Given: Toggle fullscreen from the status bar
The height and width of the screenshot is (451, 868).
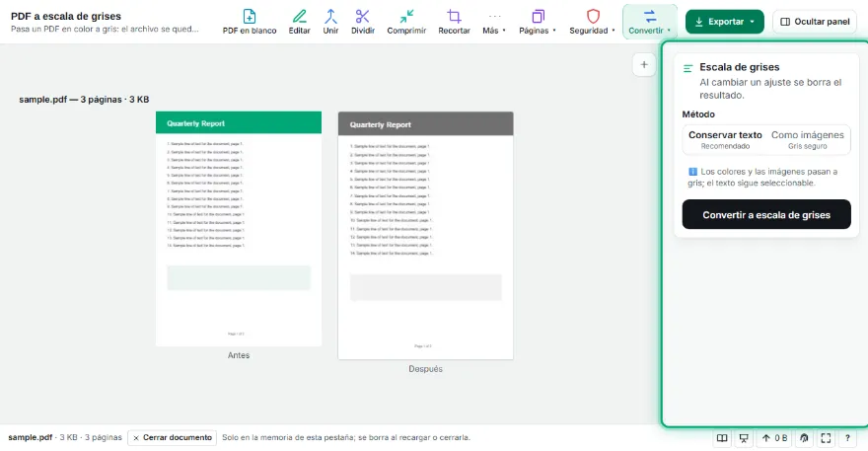Looking at the screenshot, I should tap(826, 438).
